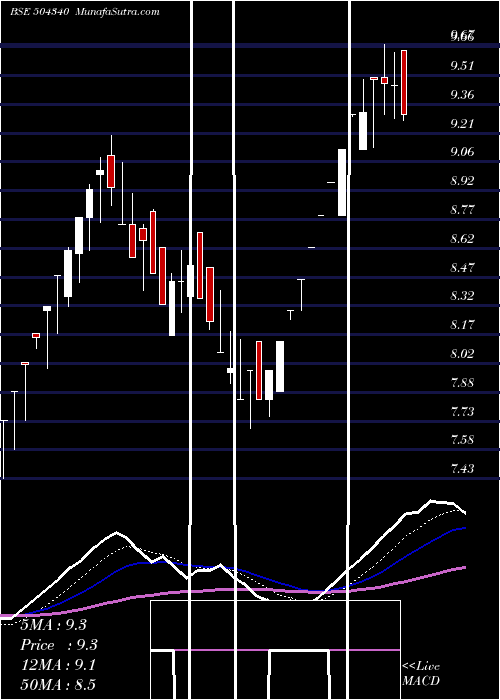Viewport: 500px width, 700px height.
Task: Click the 5MA : 9.3 legend entry
Action: (x=54, y=625)
